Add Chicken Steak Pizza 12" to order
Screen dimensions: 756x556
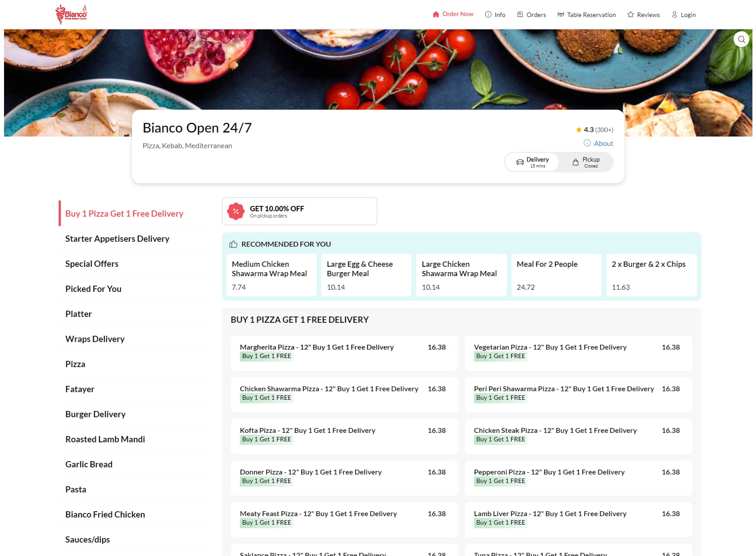pos(579,436)
